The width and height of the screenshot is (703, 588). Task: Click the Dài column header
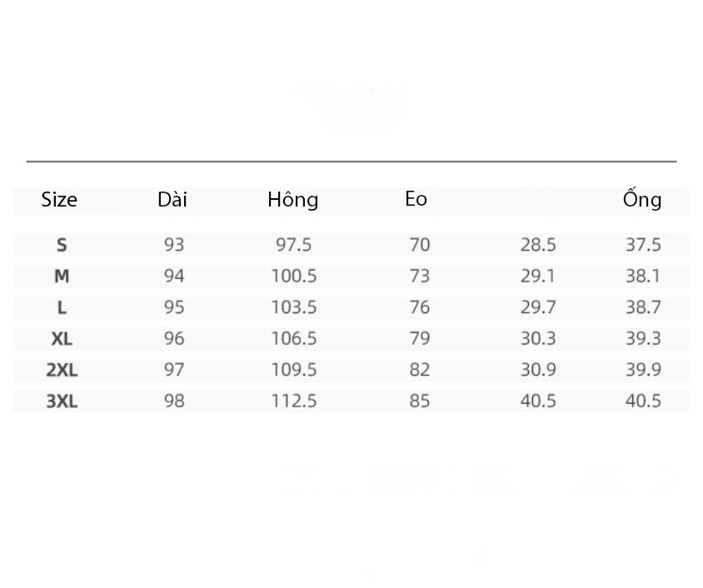coord(172,199)
